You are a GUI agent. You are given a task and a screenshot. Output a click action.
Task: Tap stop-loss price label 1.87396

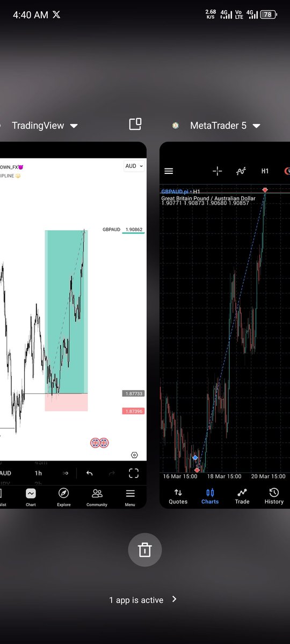(134, 411)
